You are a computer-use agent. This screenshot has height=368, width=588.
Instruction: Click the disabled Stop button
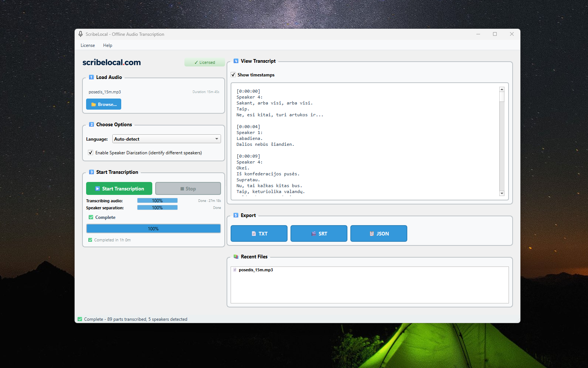click(x=188, y=188)
